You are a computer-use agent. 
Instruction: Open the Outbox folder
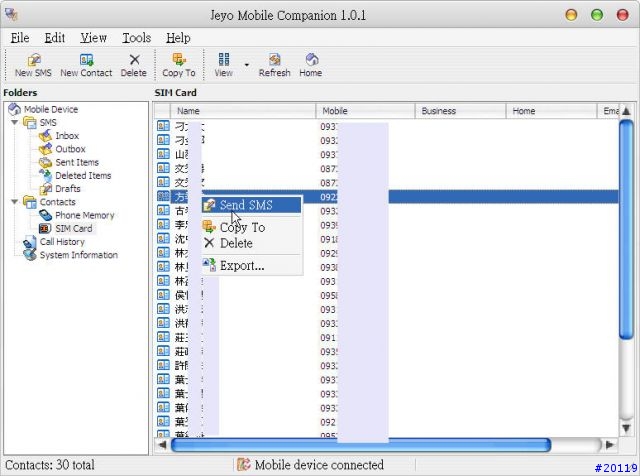(70, 149)
